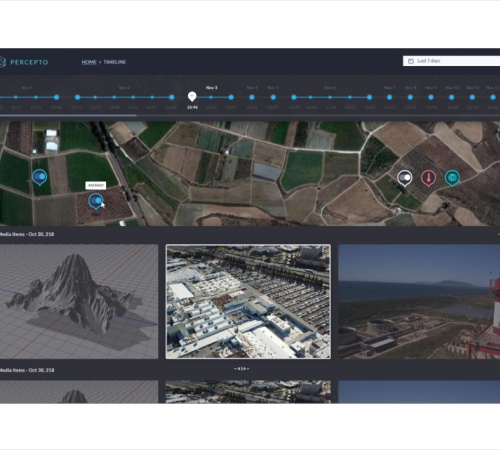Screen dimensions: 500x450
Task: Click the TIMELINE breadcrumb item
Action: [114, 62]
